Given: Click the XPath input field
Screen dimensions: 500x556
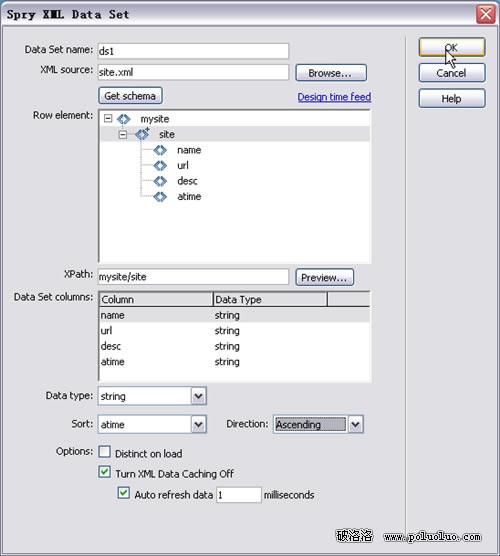Looking at the screenshot, I should [x=193, y=277].
